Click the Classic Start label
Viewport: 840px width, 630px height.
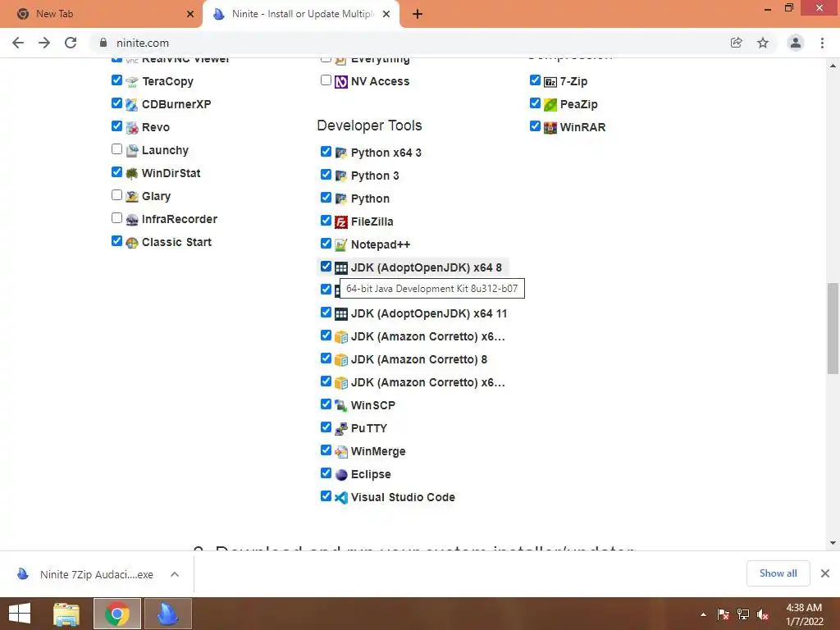[177, 243]
